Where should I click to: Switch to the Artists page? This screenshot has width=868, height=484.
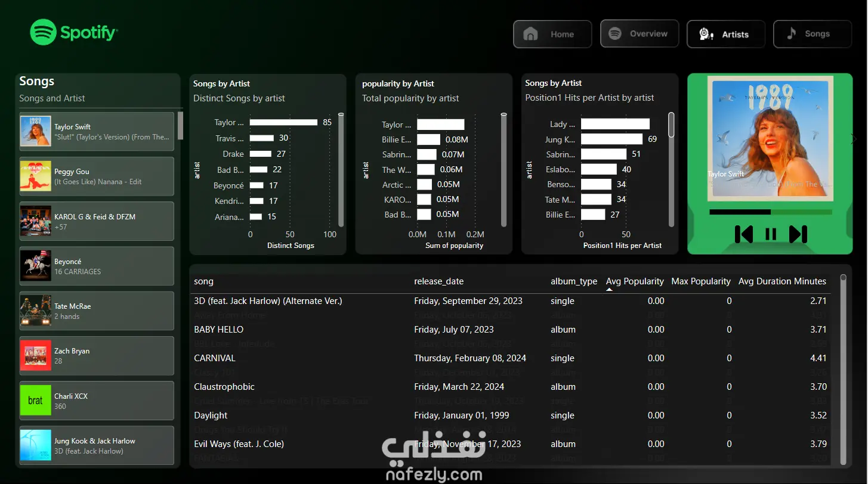click(726, 34)
